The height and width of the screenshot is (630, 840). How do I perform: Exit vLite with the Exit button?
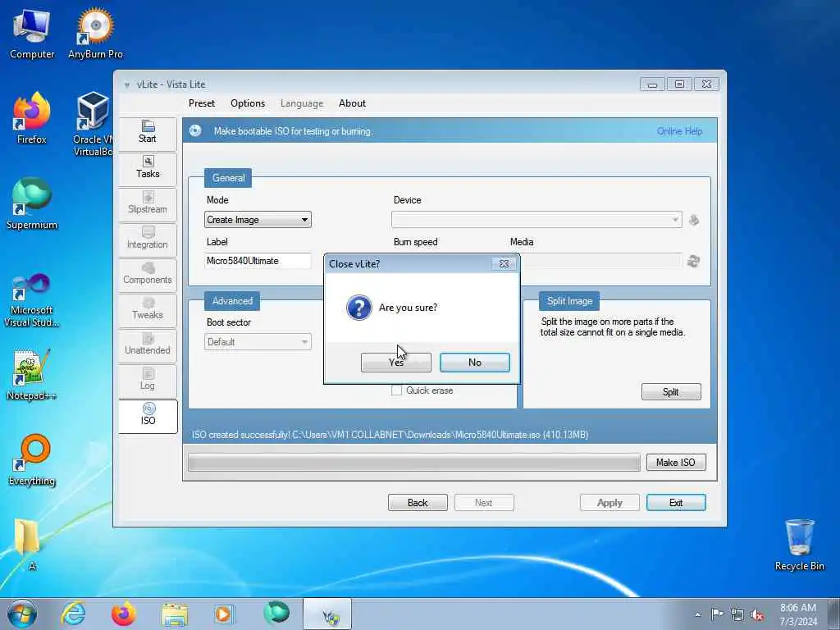tap(676, 503)
